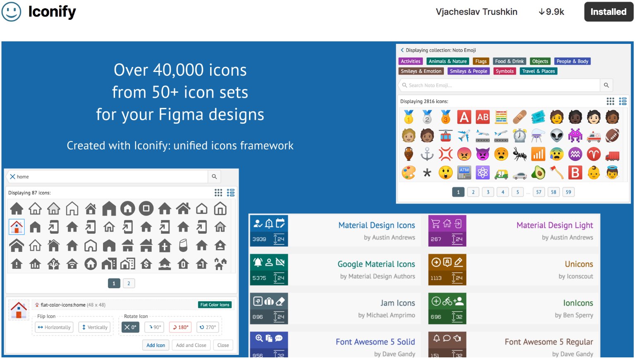
Task: Select 90° rotation option
Action: 155,327
